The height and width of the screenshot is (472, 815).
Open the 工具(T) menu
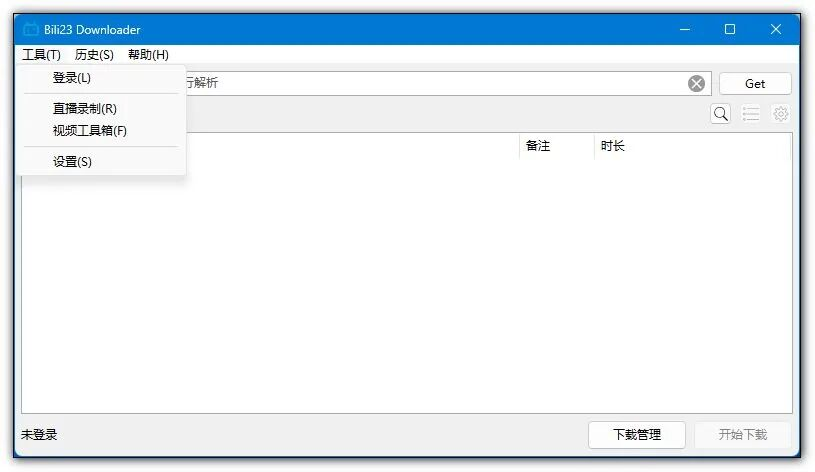click(42, 55)
